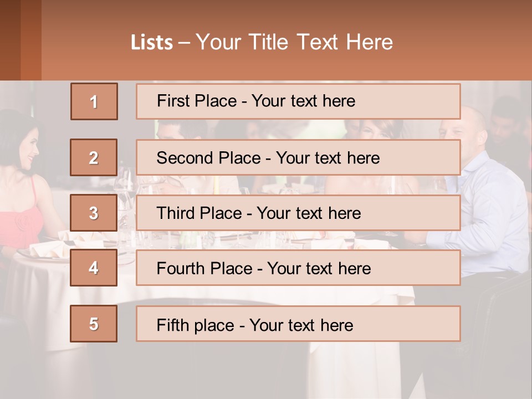The height and width of the screenshot is (399, 532).
Task: Click the bold word Lists in title
Action: point(152,43)
